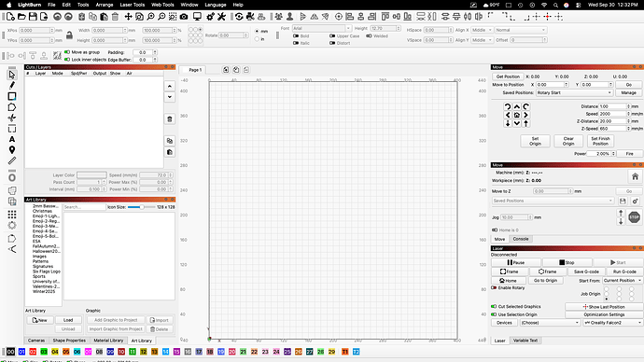Open the Grid Array dots tool

pos(12,215)
